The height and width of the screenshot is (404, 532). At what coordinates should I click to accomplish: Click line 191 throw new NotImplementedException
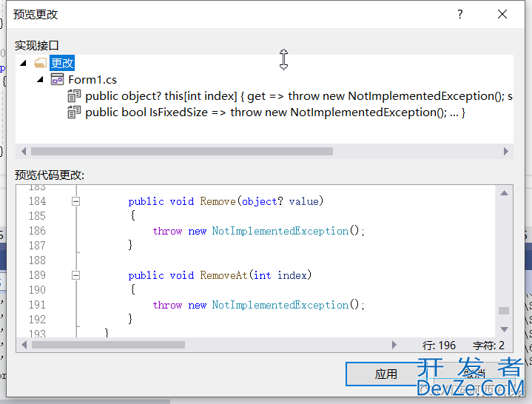258,305
